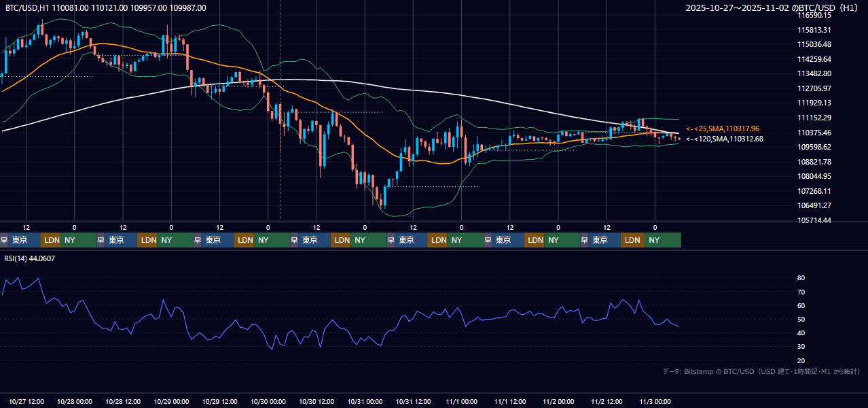Select the 11/2 12:00 date label
Image resolution: width=868 pixels, height=408 pixels.
click(x=607, y=402)
